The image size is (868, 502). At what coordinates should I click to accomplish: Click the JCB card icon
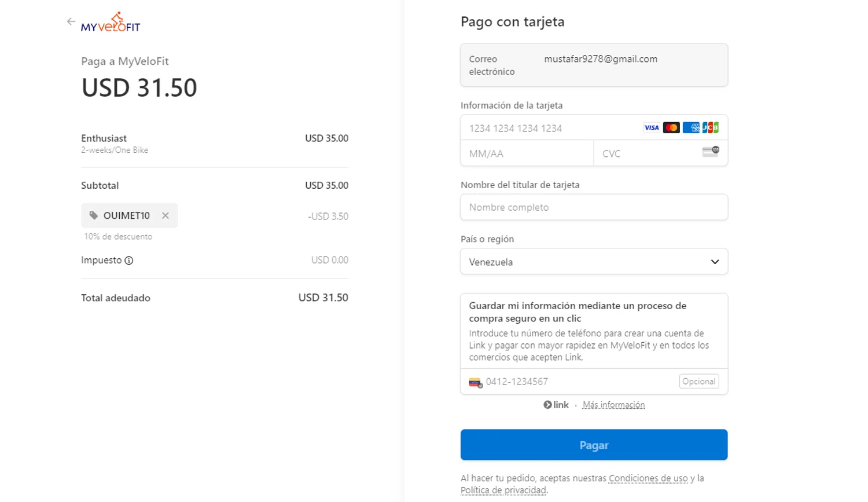(711, 128)
